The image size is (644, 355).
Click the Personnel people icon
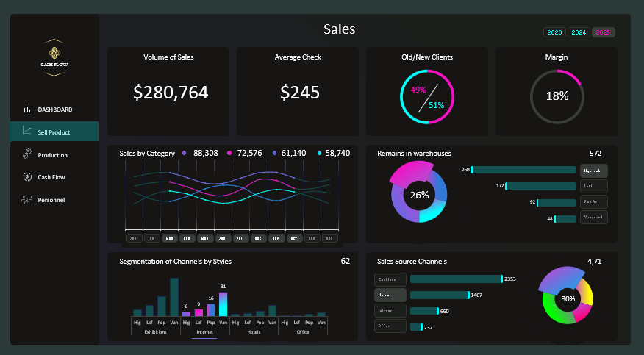(26, 199)
